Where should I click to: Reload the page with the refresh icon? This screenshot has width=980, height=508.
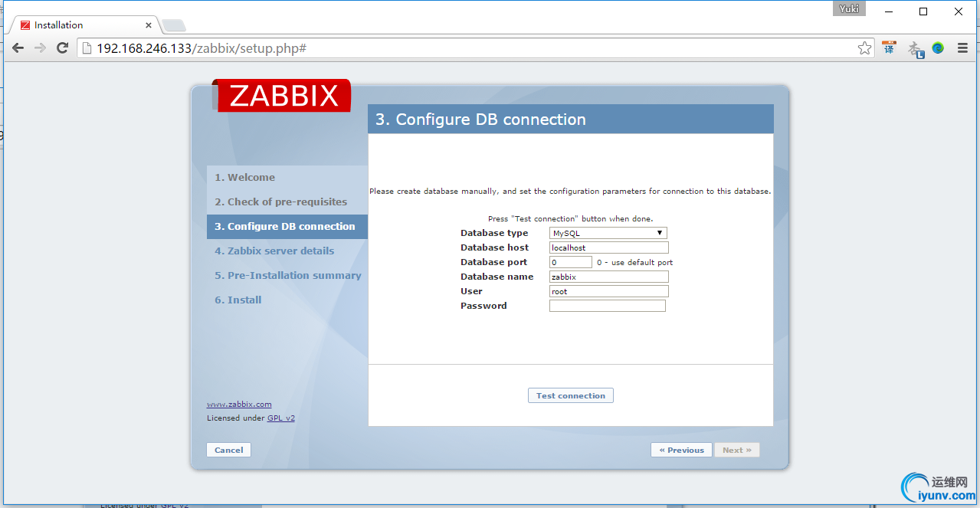[63, 48]
